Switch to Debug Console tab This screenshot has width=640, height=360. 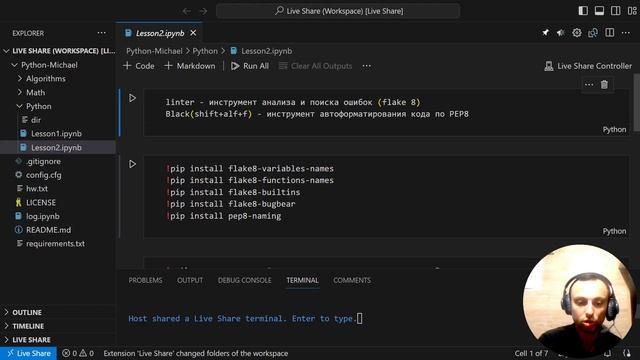pos(244,280)
